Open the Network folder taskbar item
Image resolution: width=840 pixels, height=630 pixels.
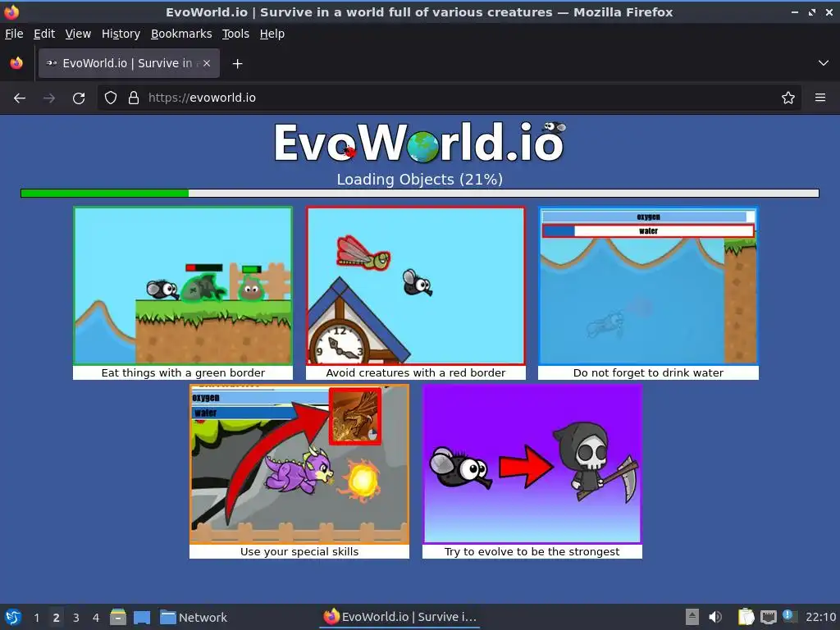tap(194, 618)
